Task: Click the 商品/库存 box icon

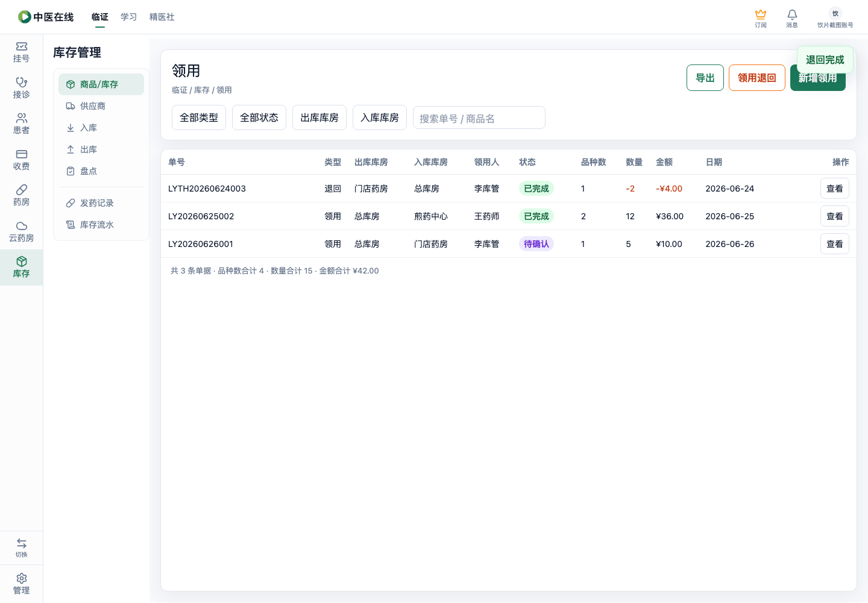Action: (x=71, y=84)
